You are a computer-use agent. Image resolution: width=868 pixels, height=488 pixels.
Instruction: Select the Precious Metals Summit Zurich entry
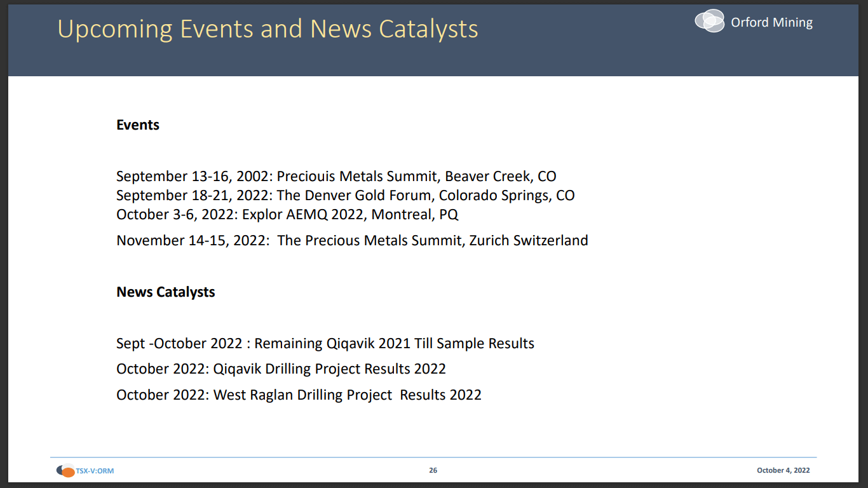[x=352, y=240]
